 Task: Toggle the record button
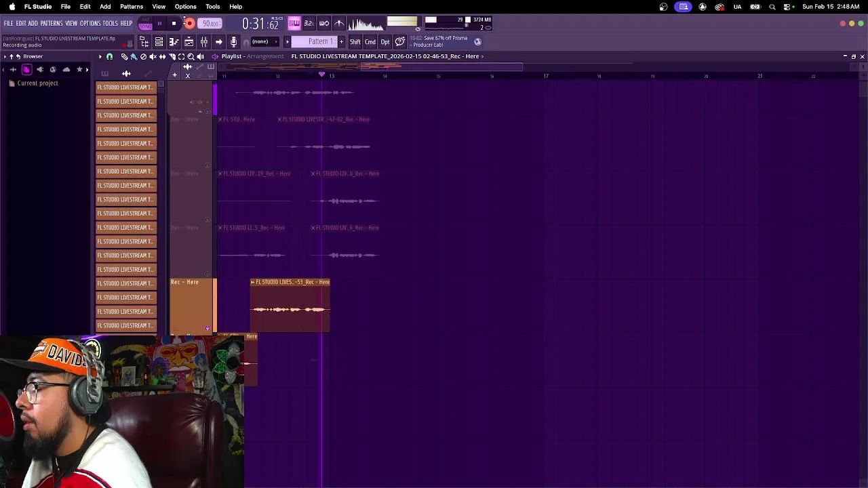tap(190, 24)
